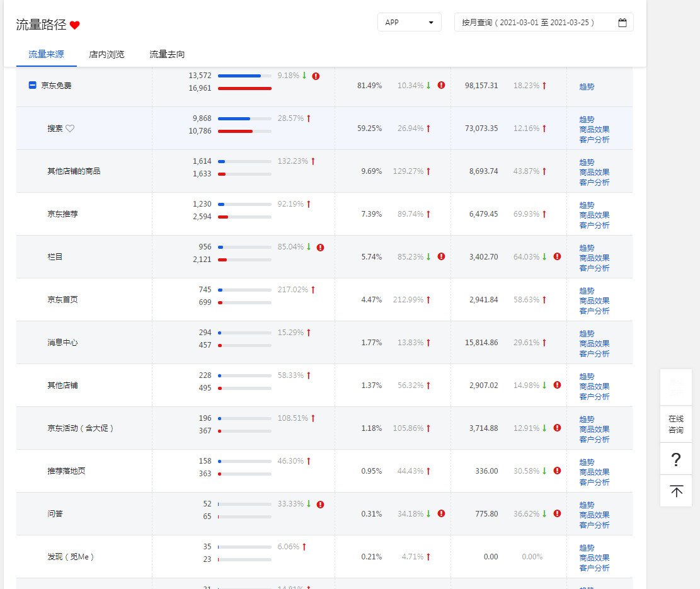Open 客户分析 for the 搜索 row
The height and width of the screenshot is (589, 700).
tap(594, 140)
